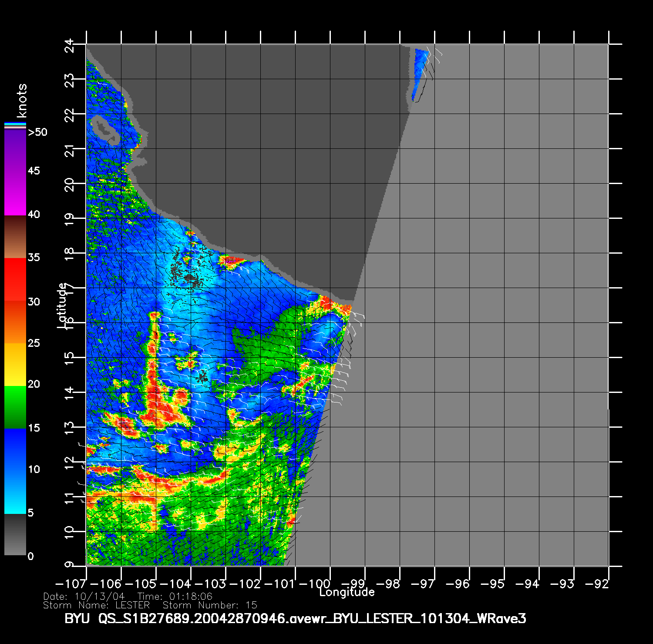The image size is (653, 644).
Task: Click the magenta 40–45 knots color band
Action: (15, 194)
